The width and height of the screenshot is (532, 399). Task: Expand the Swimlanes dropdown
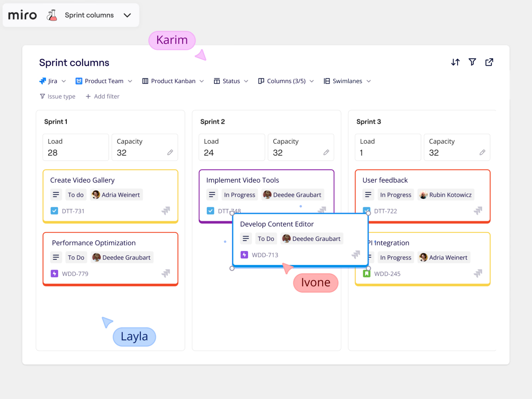pos(346,81)
